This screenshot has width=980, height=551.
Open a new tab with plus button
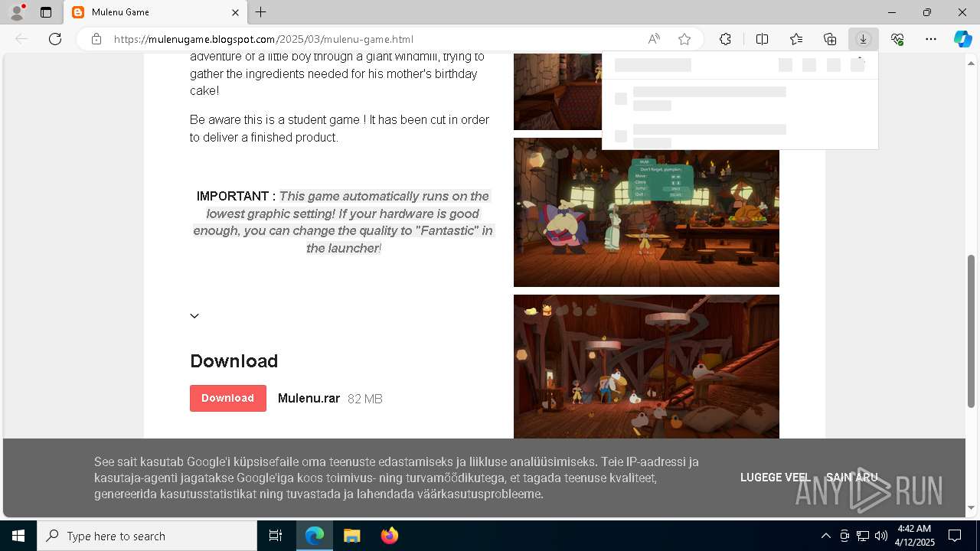(261, 12)
